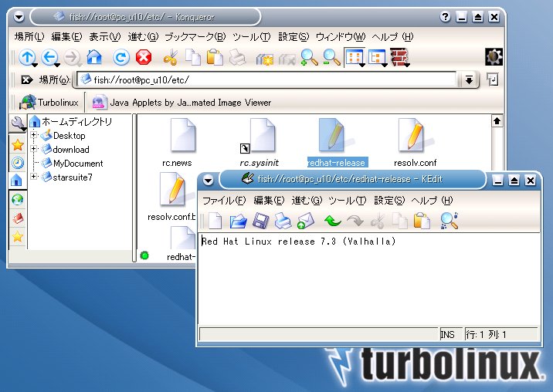The image size is (553, 392).
Task: Paste using Konqueror clipboard icon
Action: click(x=215, y=57)
